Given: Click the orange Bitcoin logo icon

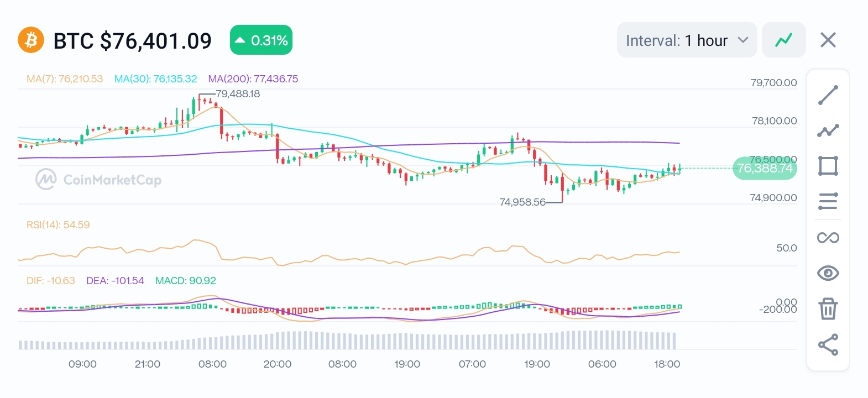Looking at the screenshot, I should (31, 40).
